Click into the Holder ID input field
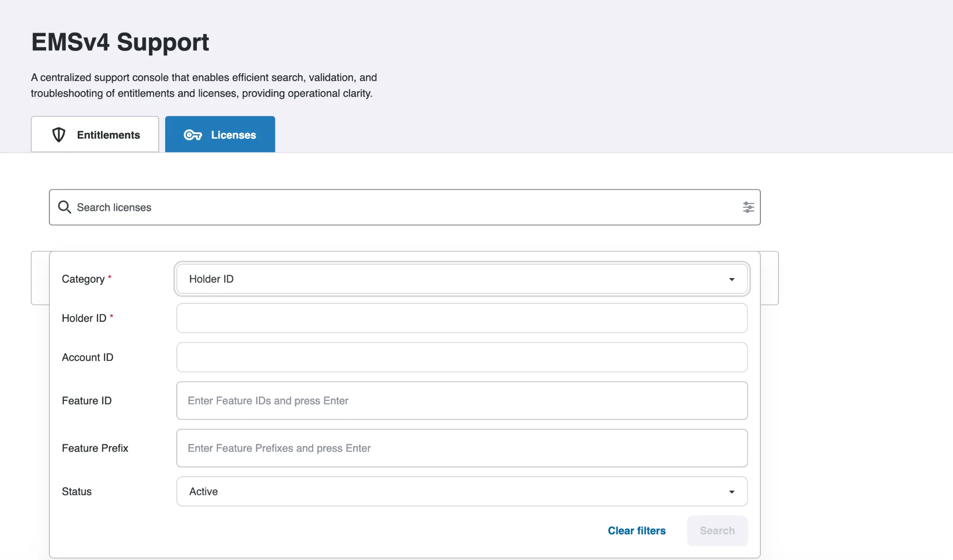Image resolution: width=953 pixels, height=560 pixels. coord(462,318)
